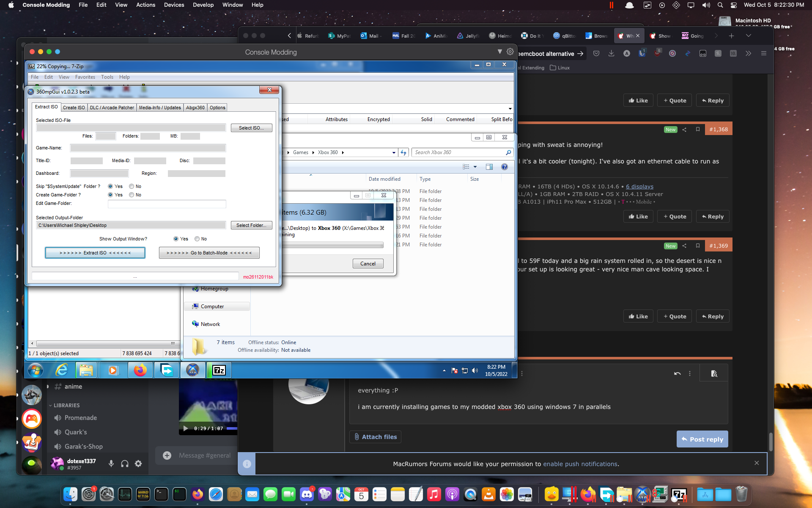Share post #1,369
The height and width of the screenshot is (508, 812).
coord(684,246)
